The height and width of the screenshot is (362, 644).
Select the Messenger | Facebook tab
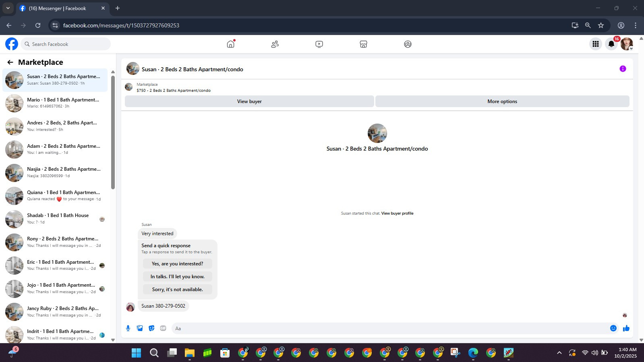point(62,8)
